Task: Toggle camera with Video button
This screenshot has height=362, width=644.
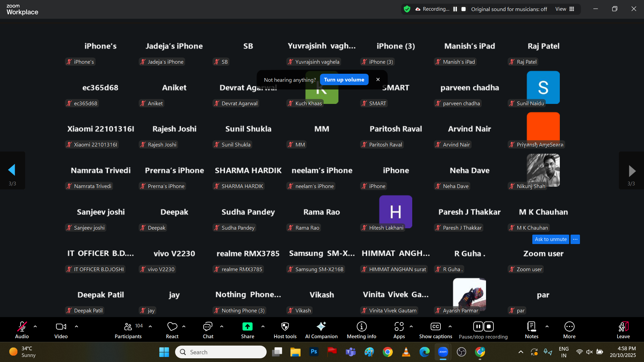Action: pyautogui.click(x=61, y=327)
